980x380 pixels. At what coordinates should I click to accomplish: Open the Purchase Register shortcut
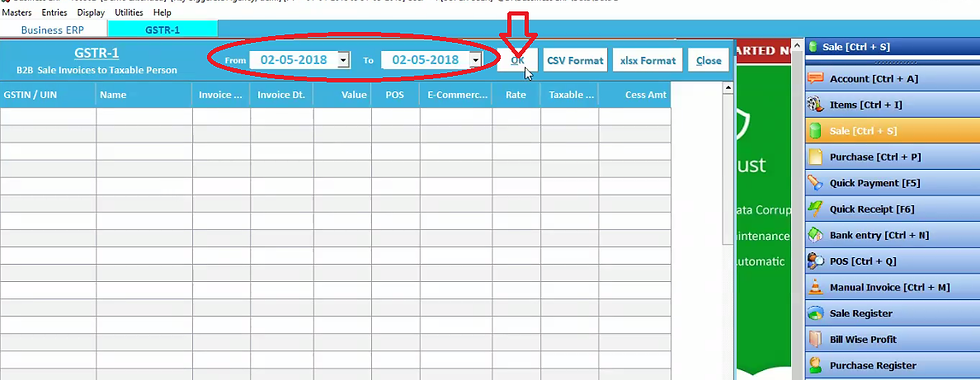click(892, 366)
